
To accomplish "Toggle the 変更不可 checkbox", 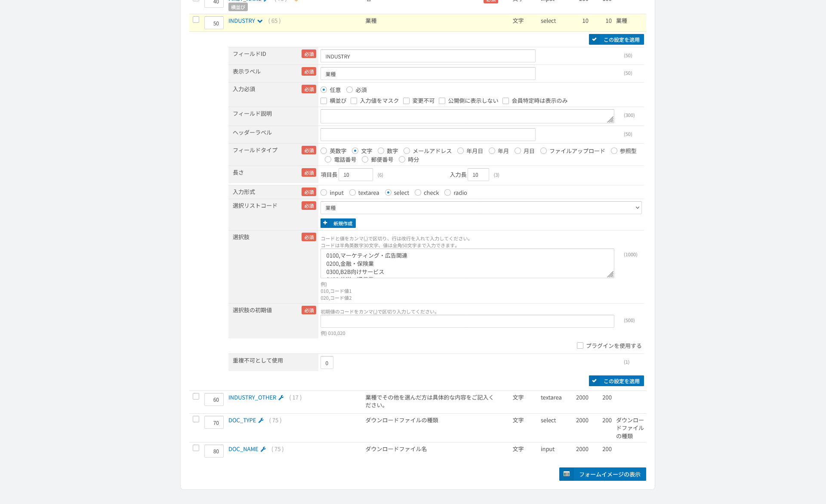I will pos(407,101).
